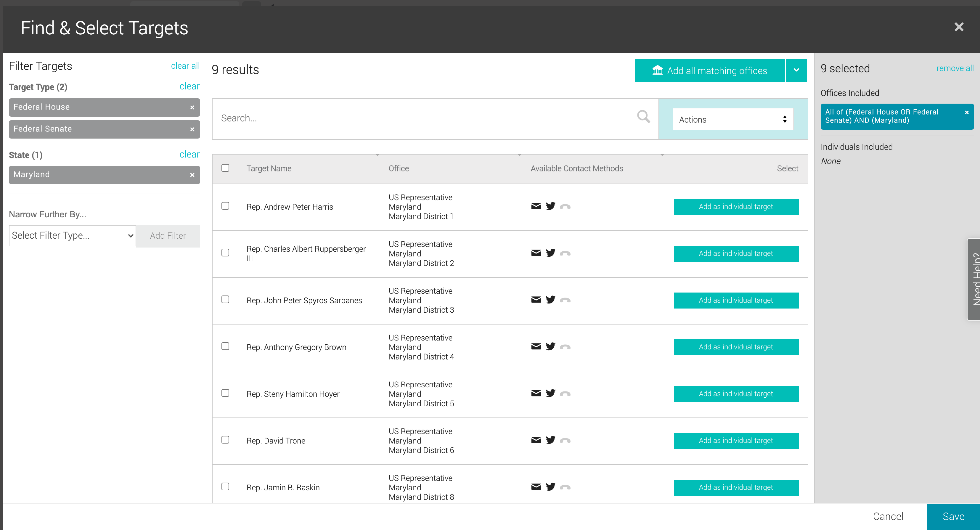Screen dimensions: 980x530
Task: Expand the arrow next to Add all matching offices
Action: (x=796, y=70)
